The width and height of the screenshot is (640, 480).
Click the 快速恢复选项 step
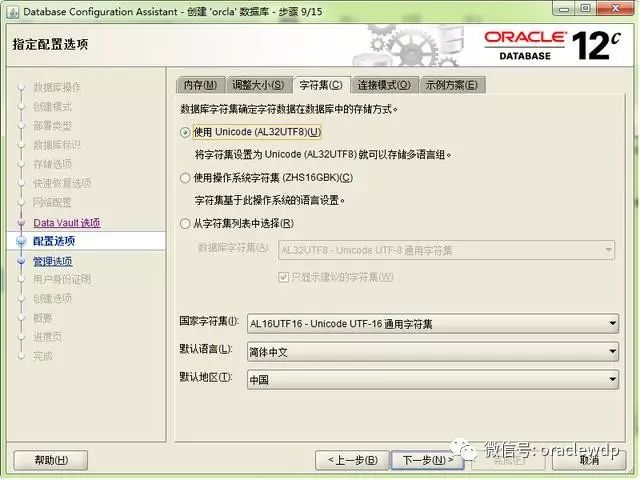tap(62, 183)
